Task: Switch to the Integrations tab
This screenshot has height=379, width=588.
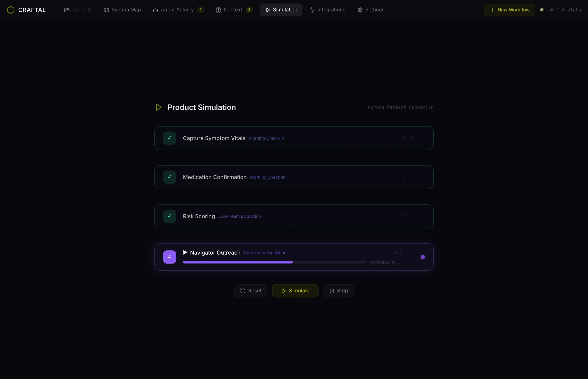Action: (328, 10)
